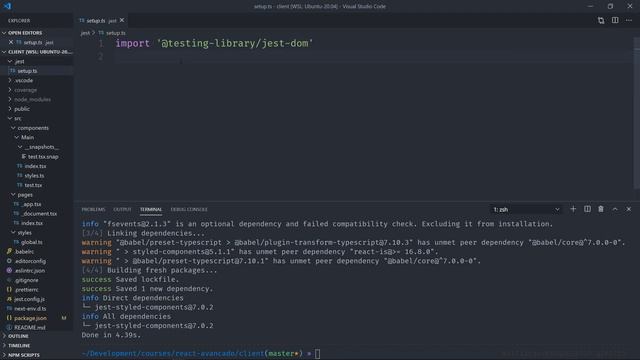Expand the Timeline section
The height and width of the screenshot is (360, 640).
click(x=37, y=346)
